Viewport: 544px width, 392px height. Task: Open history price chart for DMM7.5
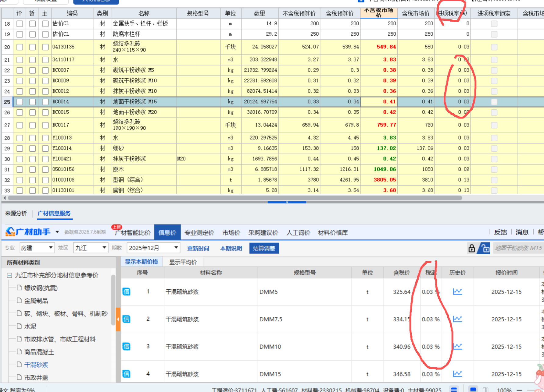pos(457,319)
